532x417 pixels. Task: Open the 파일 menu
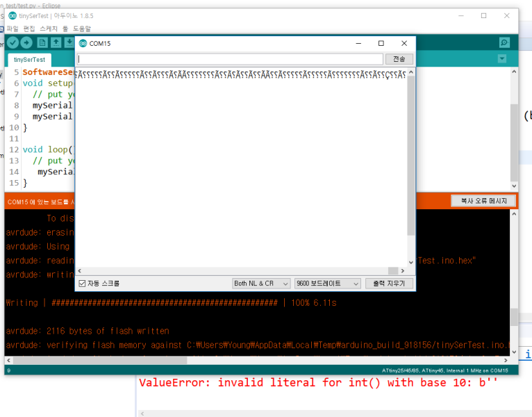click(13, 29)
